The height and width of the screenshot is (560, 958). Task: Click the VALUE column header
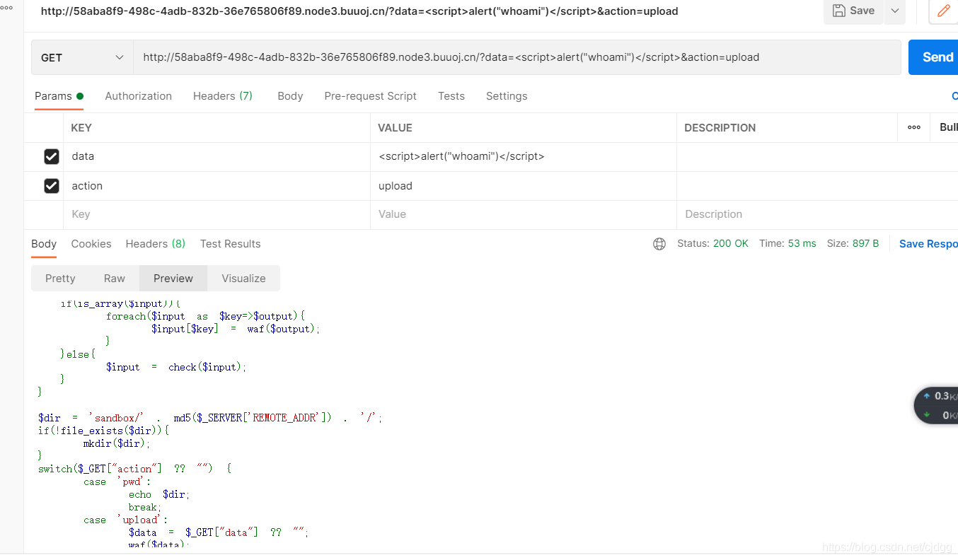[396, 128]
